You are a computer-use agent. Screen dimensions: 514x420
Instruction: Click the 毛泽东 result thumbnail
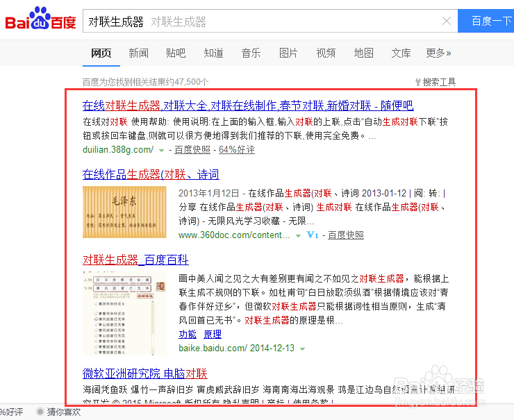click(124, 212)
